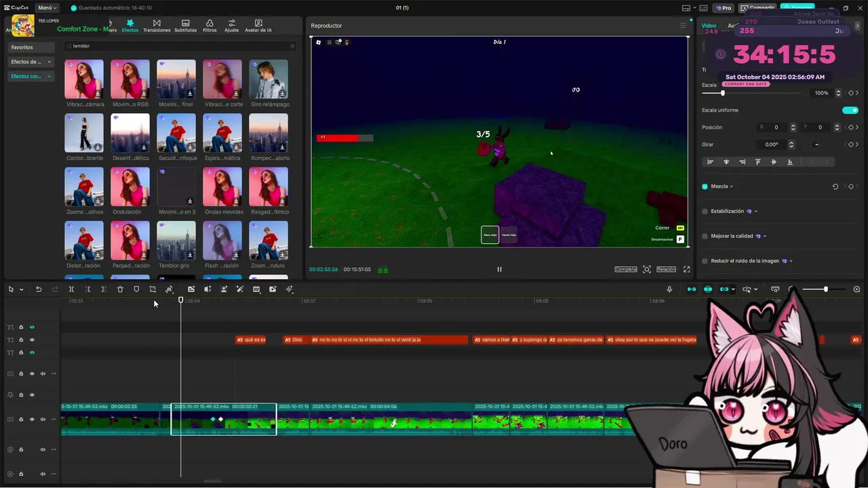
Task: Select the Giro relámpago effect thumbnail
Action: click(269, 79)
